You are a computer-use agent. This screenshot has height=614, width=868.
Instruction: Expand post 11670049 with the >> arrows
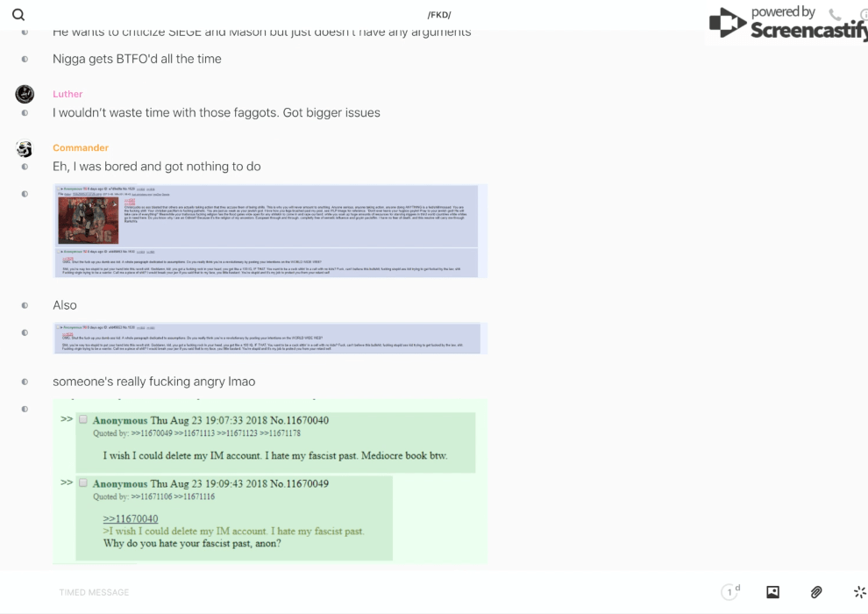pos(67,482)
